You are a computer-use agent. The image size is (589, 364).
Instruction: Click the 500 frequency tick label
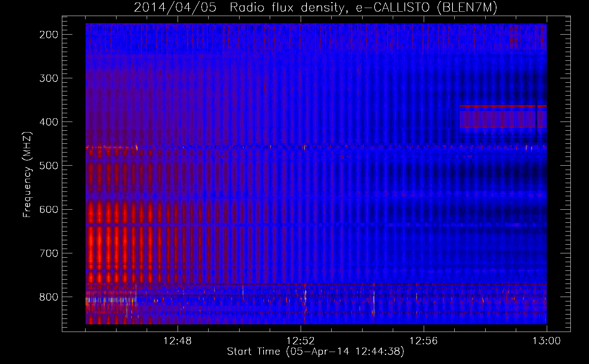[49, 166]
